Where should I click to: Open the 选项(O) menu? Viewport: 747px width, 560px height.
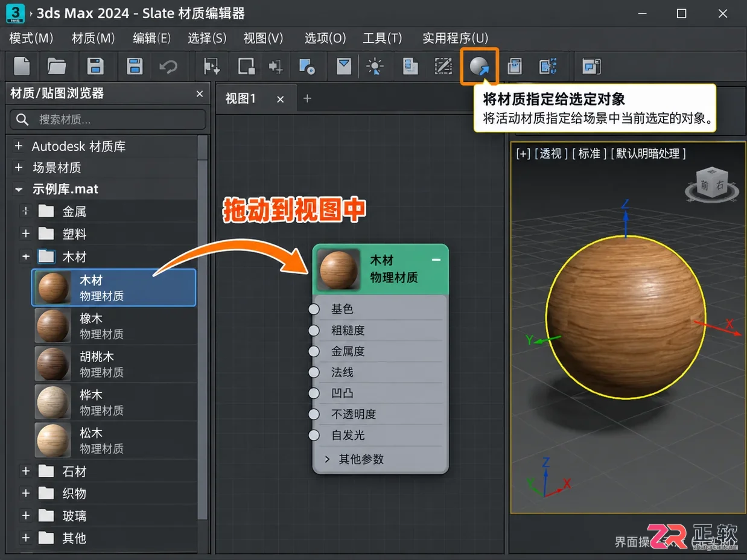(x=325, y=38)
